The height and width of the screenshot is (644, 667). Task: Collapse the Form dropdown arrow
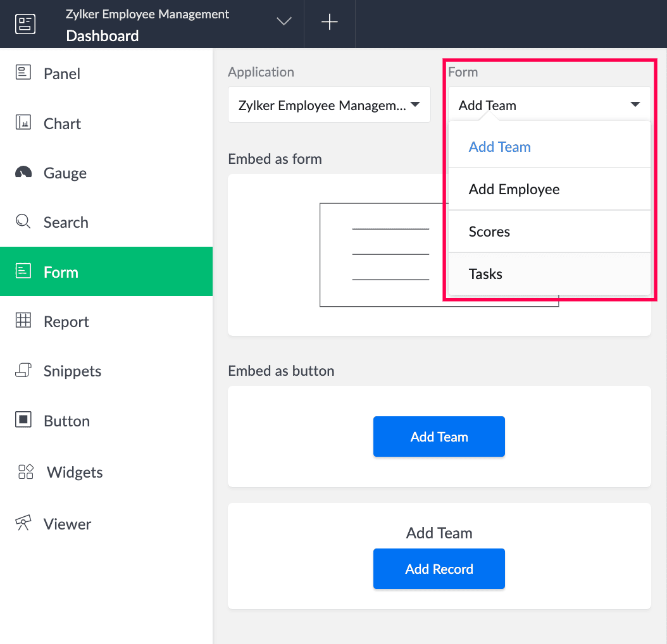coord(635,105)
